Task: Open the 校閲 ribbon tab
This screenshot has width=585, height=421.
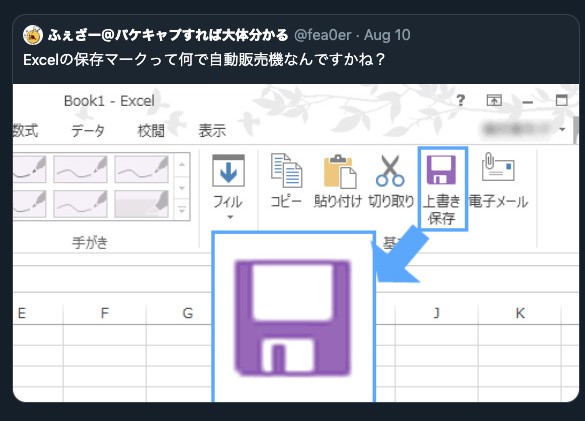Action: point(151,131)
